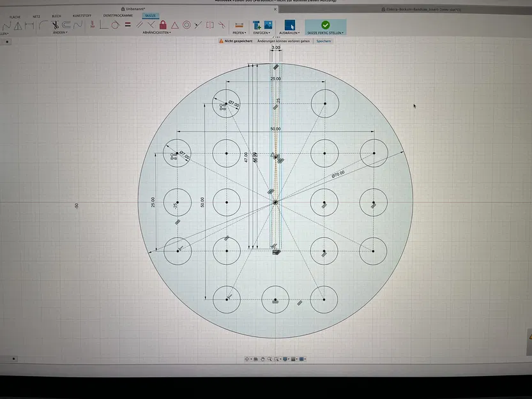Apply the Fixieren lock constraint
Viewport: 532px width, 399px height.
pyautogui.click(x=164, y=24)
